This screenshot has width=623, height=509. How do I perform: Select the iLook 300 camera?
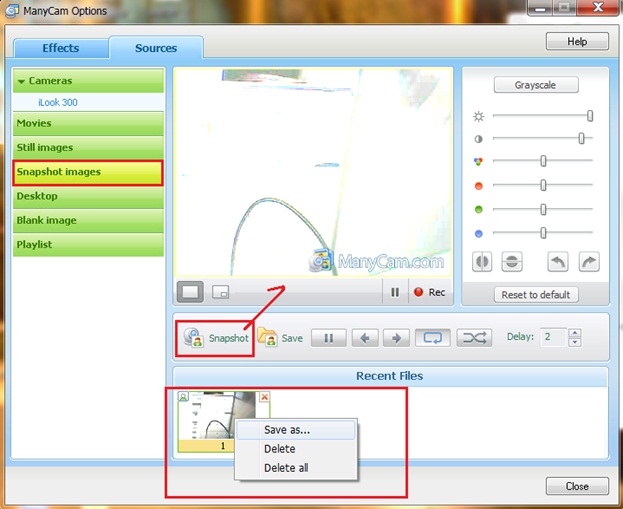[x=88, y=102]
